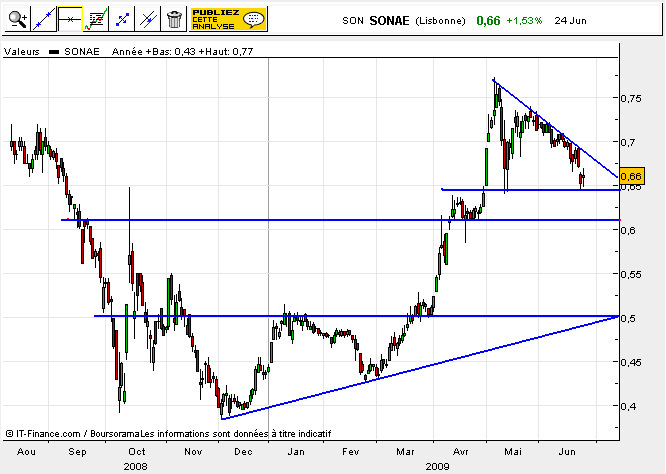Click the 0,6 price axis label
666x474 pixels.
628,230
